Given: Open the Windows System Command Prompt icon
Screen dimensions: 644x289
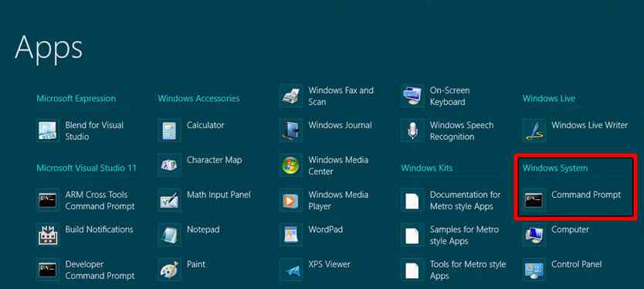Looking at the screenshot, I should (534, 200).
